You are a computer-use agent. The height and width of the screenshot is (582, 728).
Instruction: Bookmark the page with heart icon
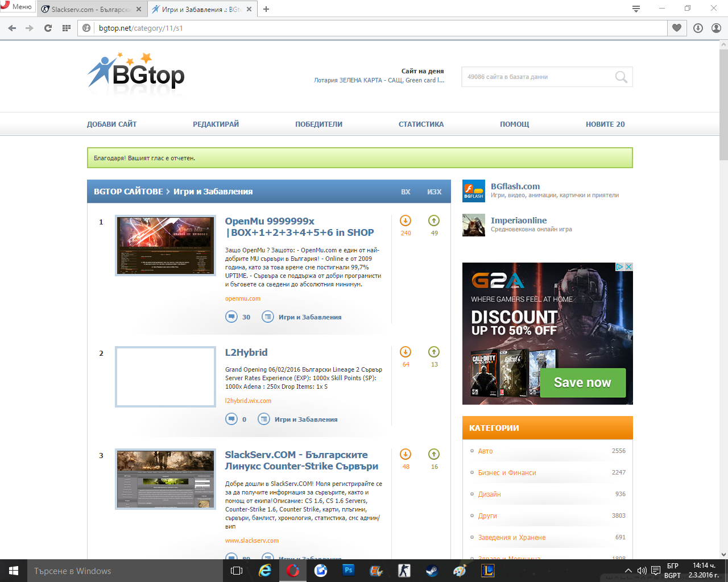pos(677,28)
